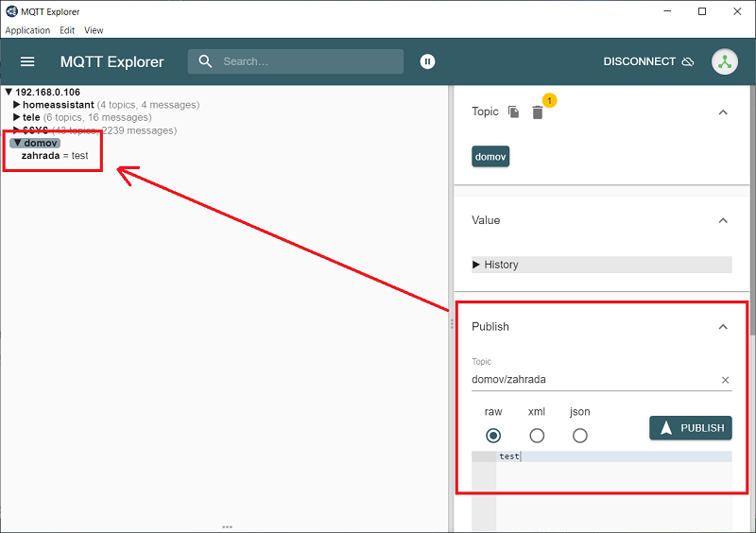Delete topic with the trash icon
The image size is (756, 533).
coord(538,112)
